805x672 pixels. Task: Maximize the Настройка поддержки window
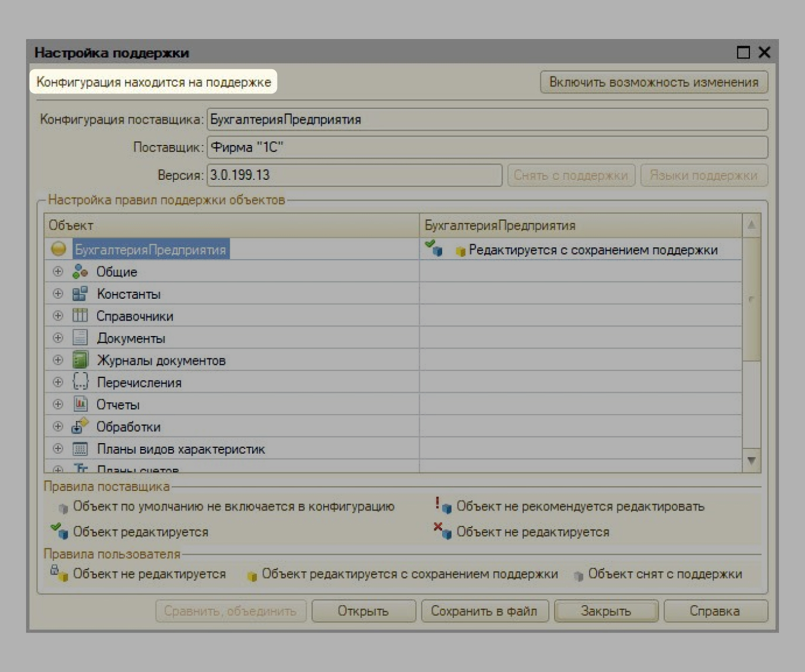point(743,53)
